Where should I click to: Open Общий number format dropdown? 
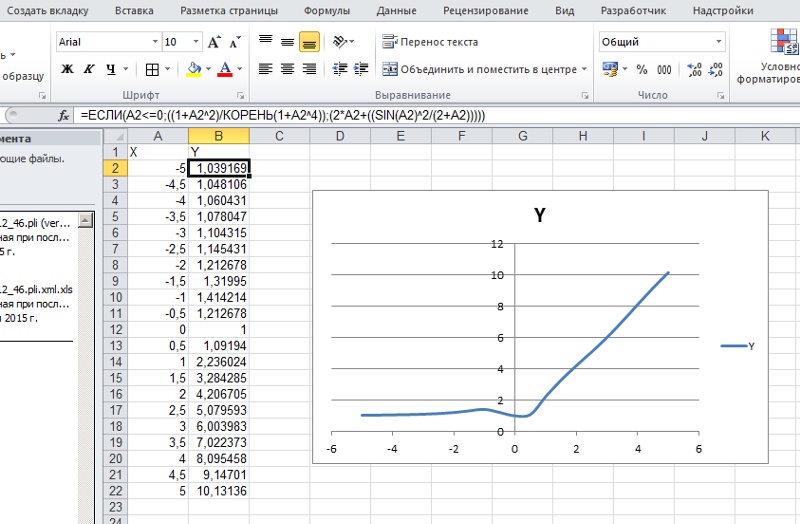[x=718, y=42]
